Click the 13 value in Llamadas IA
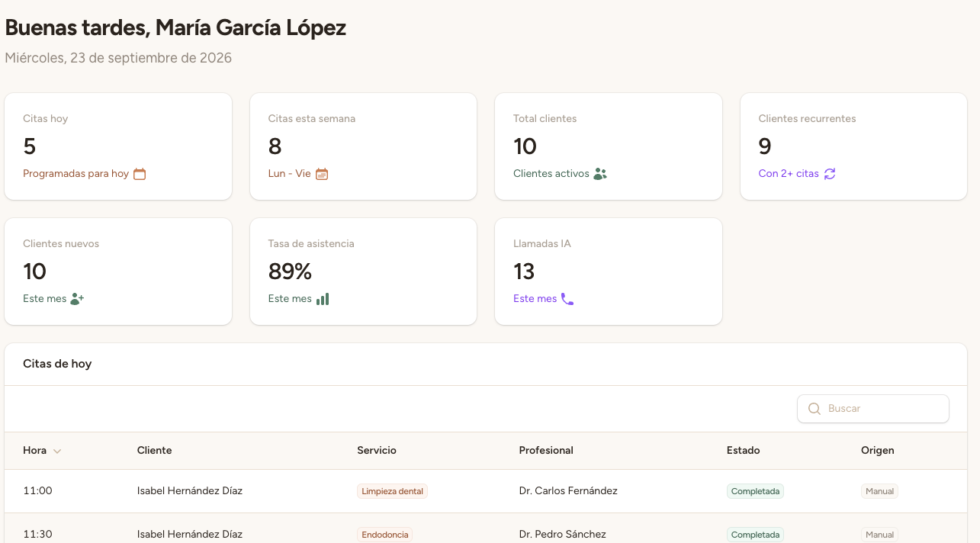 point(524,271)
